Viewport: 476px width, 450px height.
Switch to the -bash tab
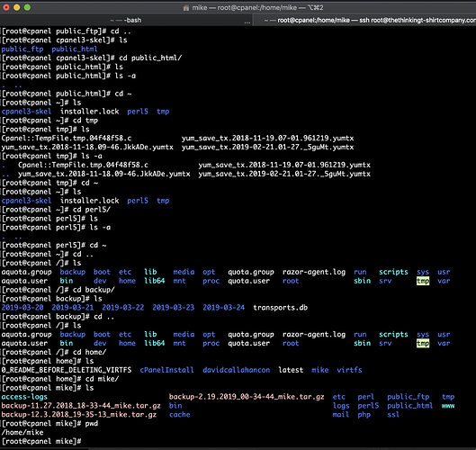pyautogui.click(x=126, y=21)
